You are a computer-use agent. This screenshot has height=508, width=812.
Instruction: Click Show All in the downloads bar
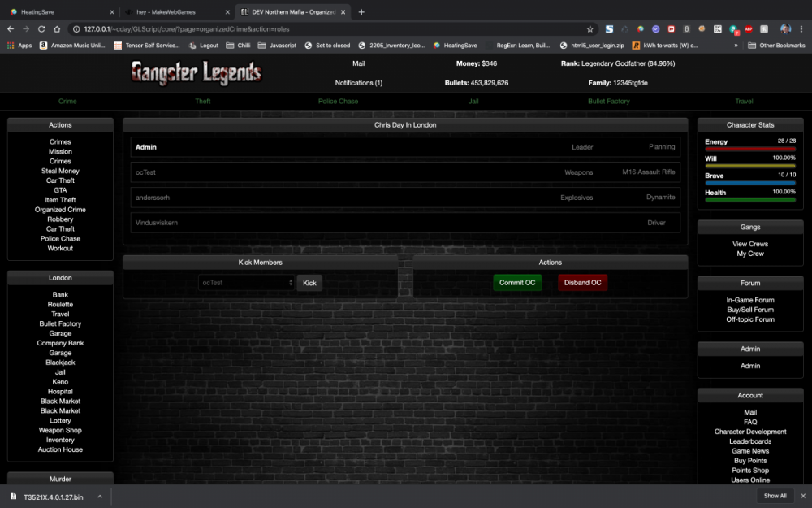tap(774, 495)
